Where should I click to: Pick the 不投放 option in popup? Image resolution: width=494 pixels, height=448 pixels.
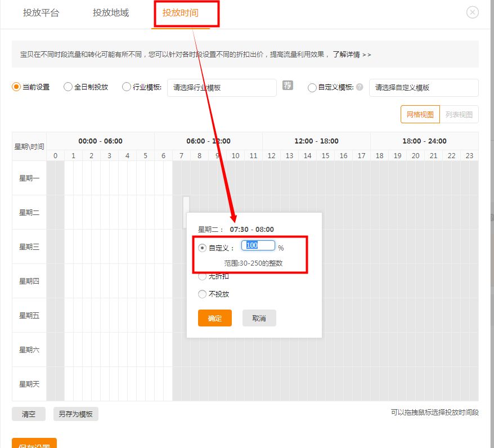tap(203, 294)
